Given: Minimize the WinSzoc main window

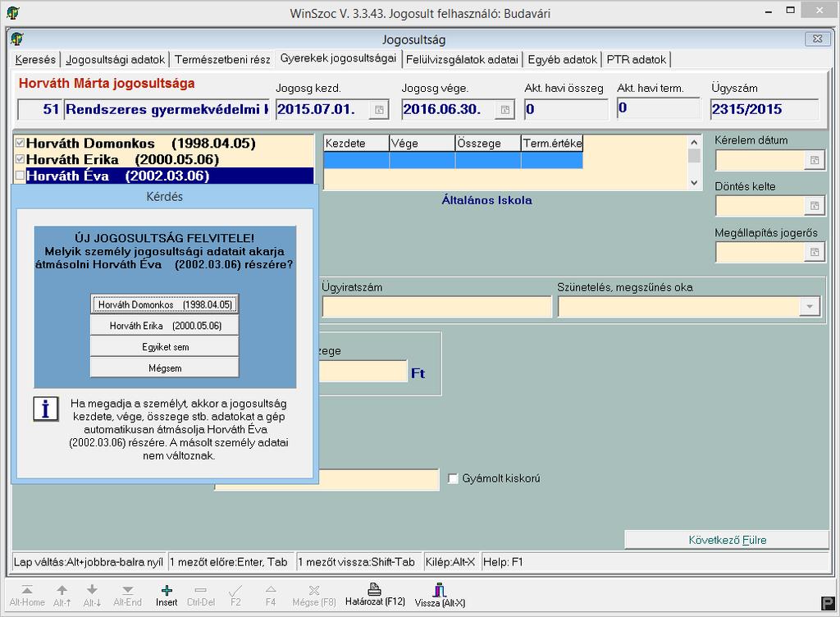Looking at the screenshot, I should pyautogui.click(x=768, y=11).
